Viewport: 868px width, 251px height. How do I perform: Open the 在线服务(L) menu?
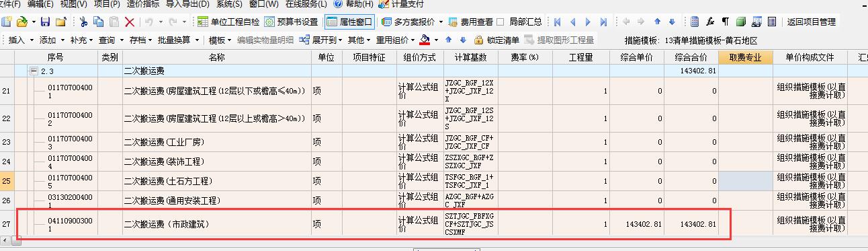306,4
